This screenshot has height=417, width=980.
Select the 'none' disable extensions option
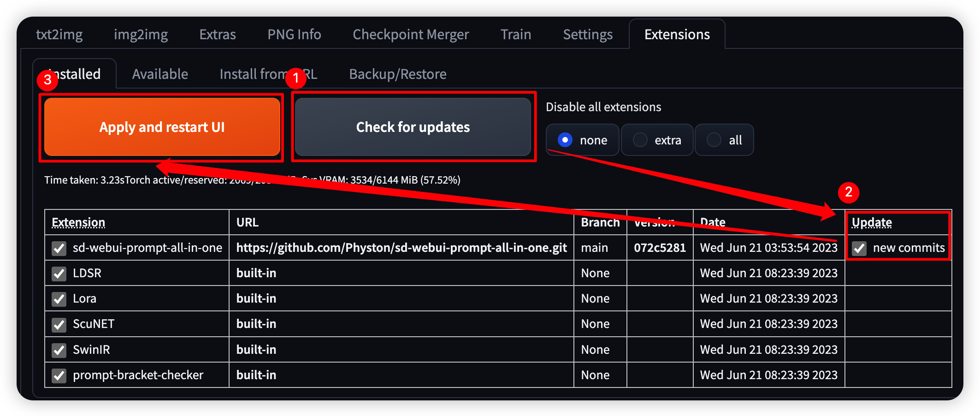click(565, 140)
